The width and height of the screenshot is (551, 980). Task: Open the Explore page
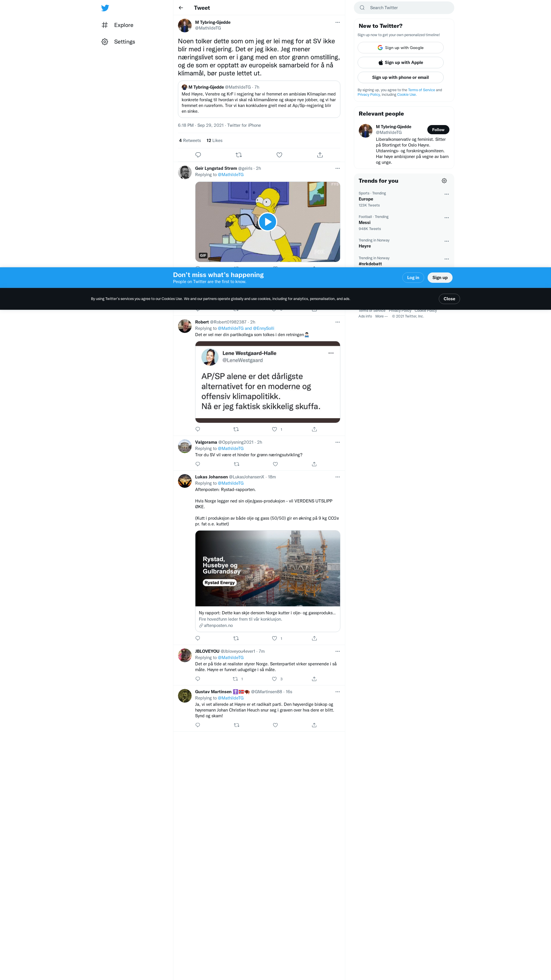(x=117, y=25)
